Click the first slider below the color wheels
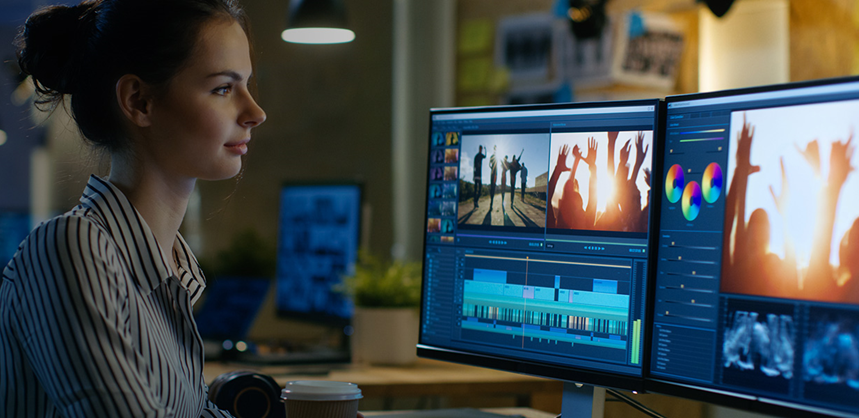 point(693,247)
